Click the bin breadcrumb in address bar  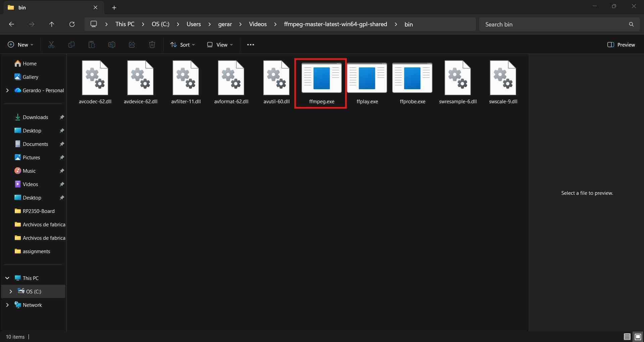tap(409, 24)
